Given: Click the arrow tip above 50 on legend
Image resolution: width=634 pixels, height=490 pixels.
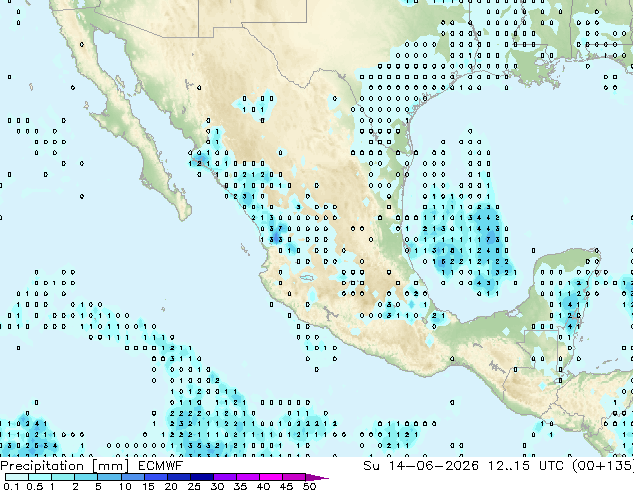Looking at the screenshot, I should (318, 477).
